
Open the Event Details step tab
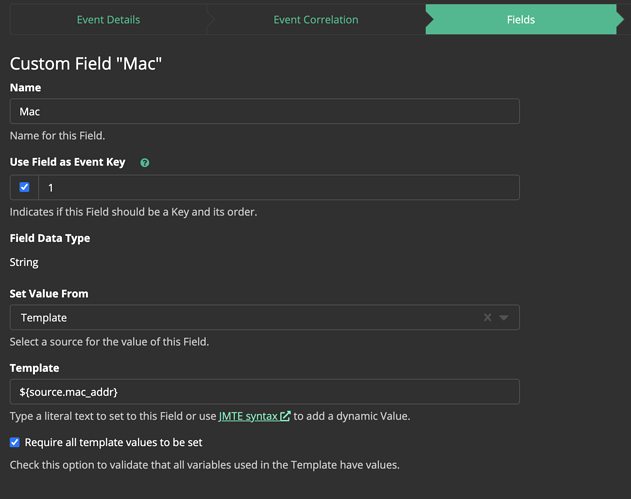tap(108, 19)
